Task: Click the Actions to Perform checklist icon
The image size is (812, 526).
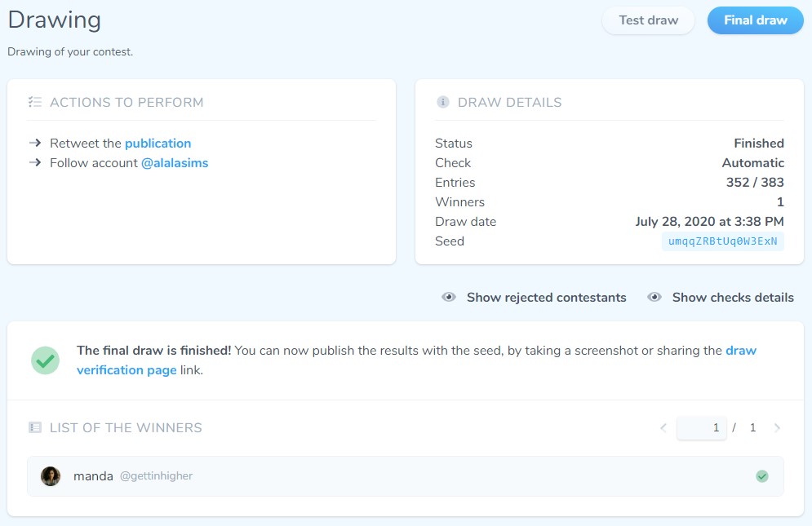Action: [x=35, y=102]
